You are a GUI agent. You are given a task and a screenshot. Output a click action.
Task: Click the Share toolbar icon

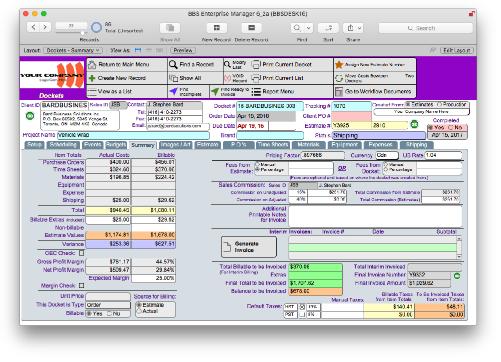point(350,28)
